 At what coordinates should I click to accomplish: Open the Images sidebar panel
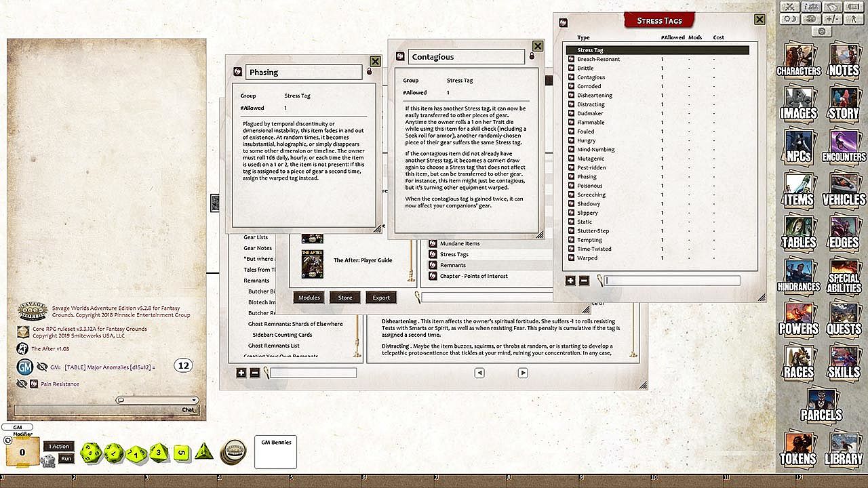point(799,102)
